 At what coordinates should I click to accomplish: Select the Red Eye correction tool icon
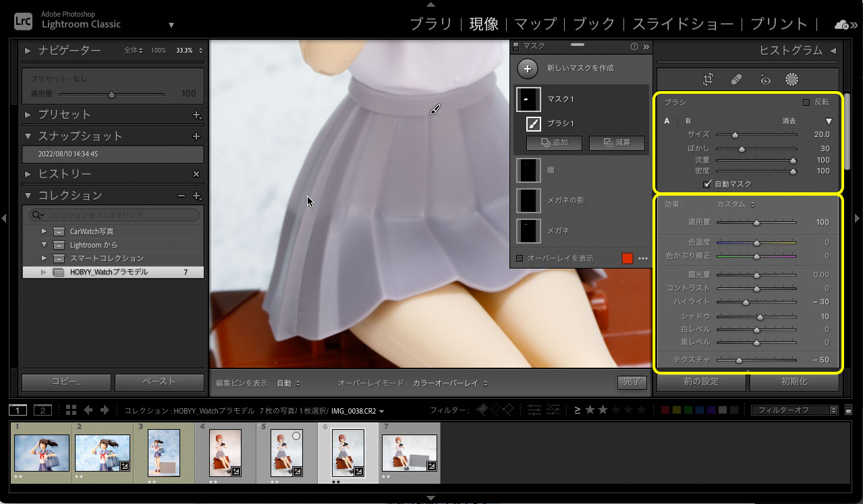tap(764, 80)
